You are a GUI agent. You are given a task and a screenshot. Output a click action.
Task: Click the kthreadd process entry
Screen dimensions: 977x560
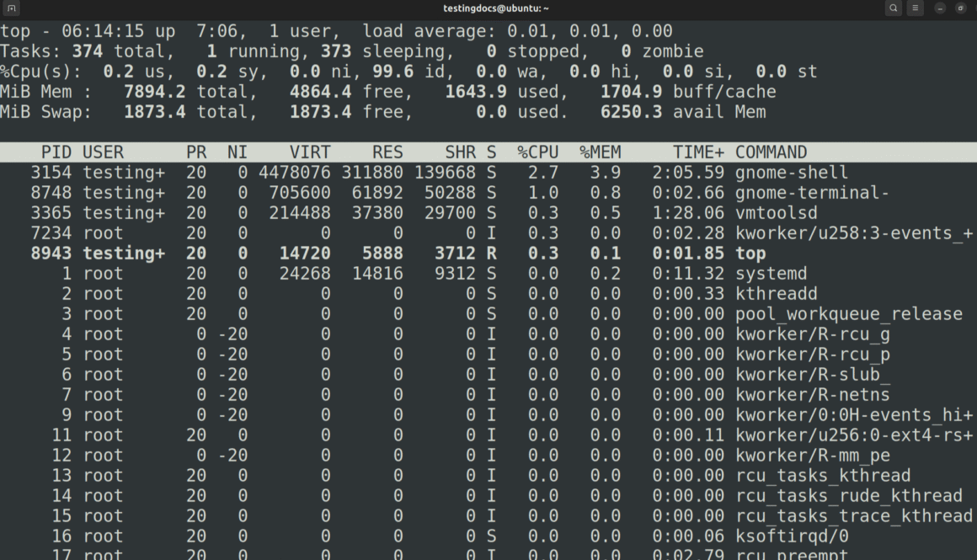[x=776, y=294]
